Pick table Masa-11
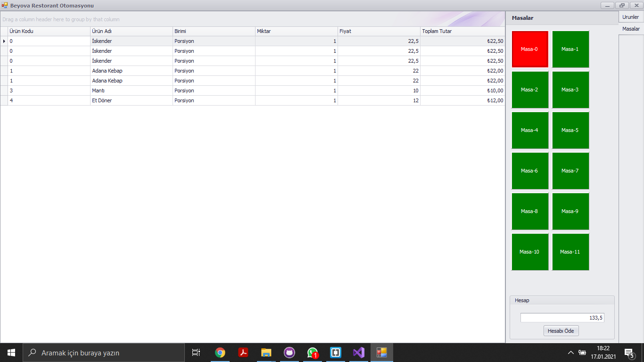Viewport: 644px width, 362px height. pyautogui.click(x=570, y=252)
